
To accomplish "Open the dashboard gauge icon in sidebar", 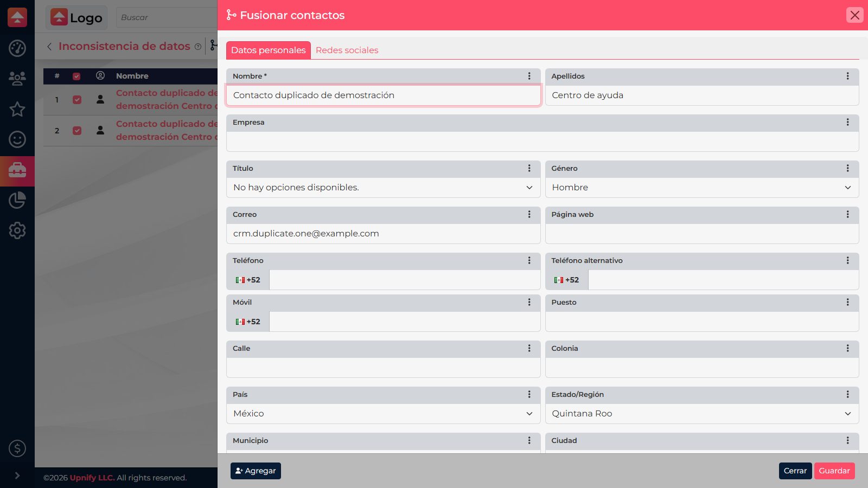I will tap(17, 48).
